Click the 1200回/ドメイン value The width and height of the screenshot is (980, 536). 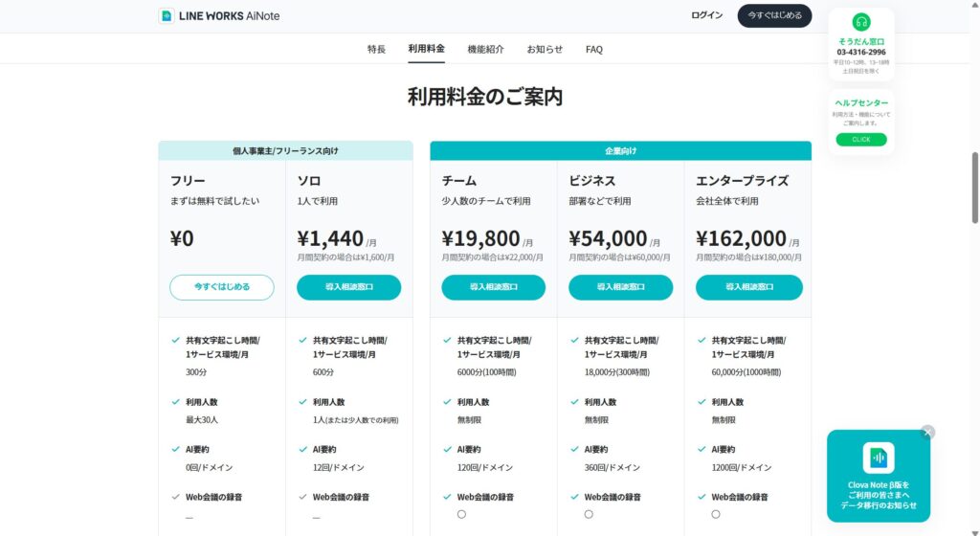click(742, 467)
